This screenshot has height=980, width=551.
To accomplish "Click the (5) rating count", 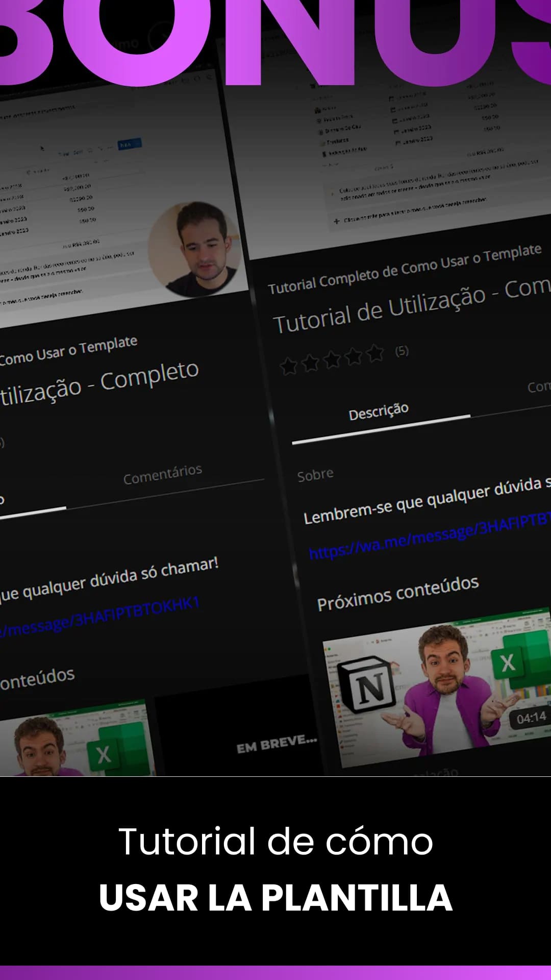I will (402, 351).
